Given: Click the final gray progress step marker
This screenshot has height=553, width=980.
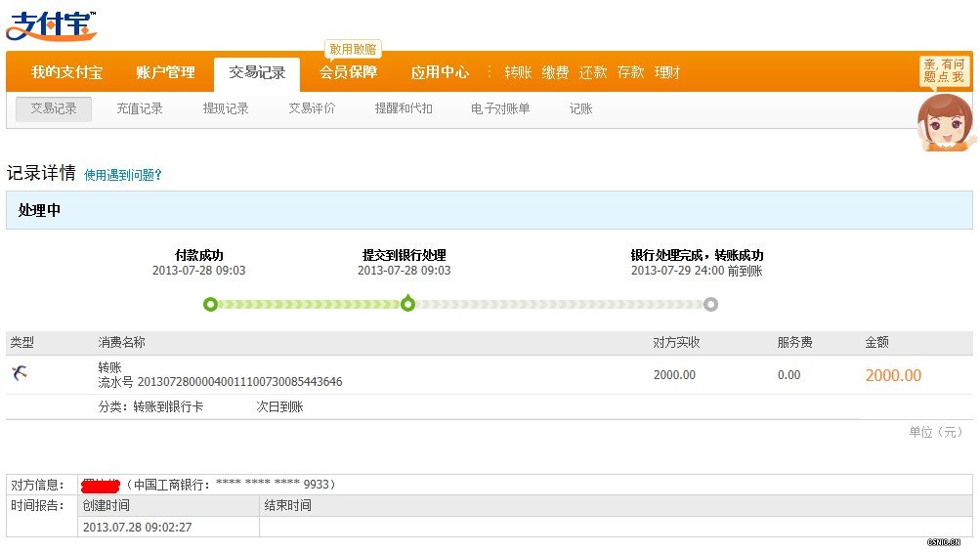Looking at the screenshot, I should click(x=710, y=304).
